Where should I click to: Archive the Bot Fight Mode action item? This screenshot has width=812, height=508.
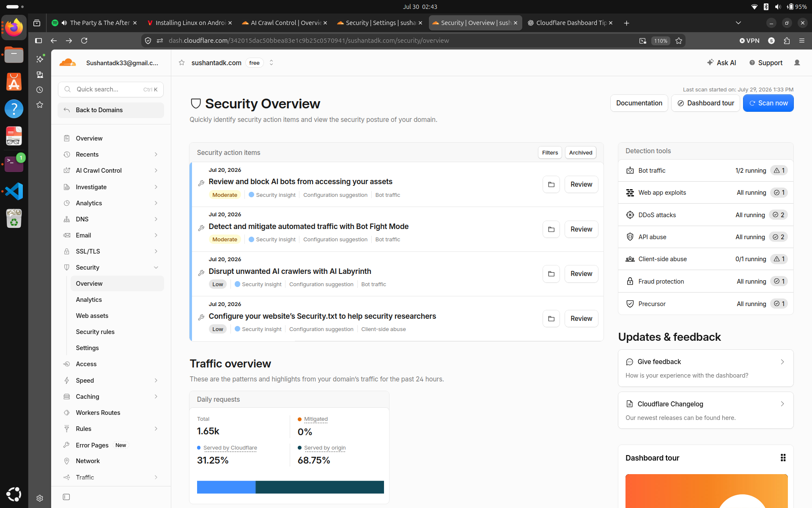(x=551, y=229)
